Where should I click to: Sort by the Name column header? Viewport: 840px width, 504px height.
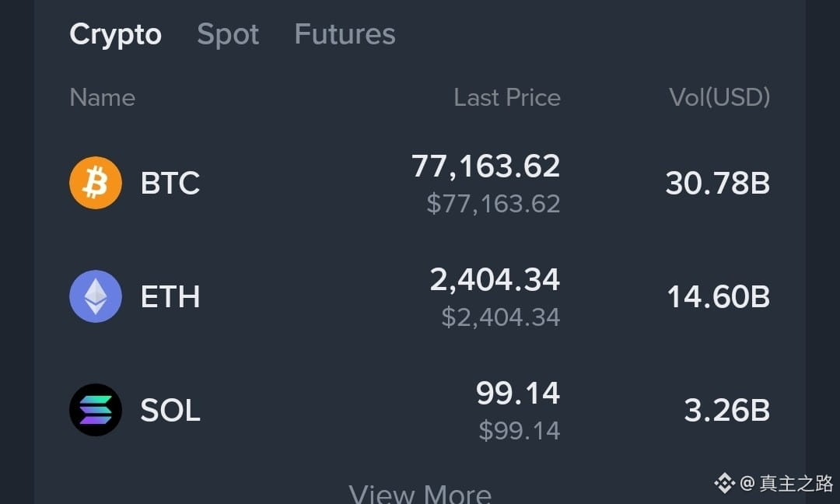[x=103, y=97]
